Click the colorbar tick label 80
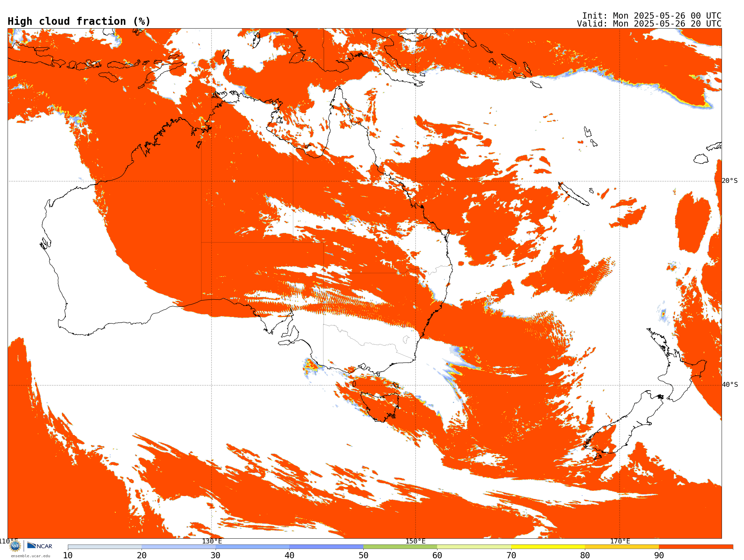Image resolution: width=744 pixels, height=560 pixels. click(585, 555)
